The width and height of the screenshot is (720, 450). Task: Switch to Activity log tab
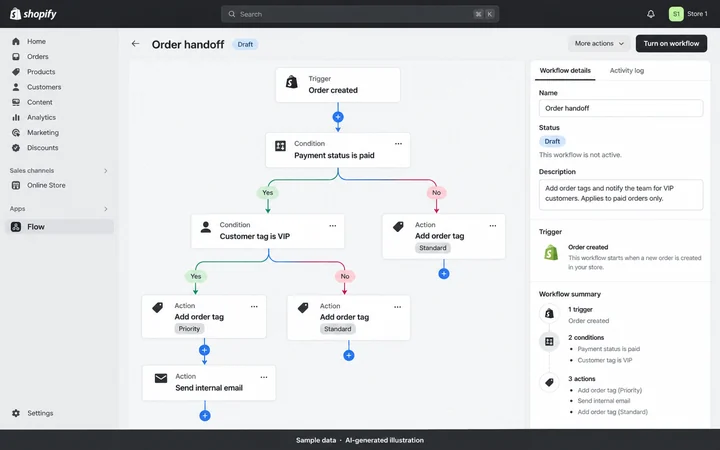[627, 71]
